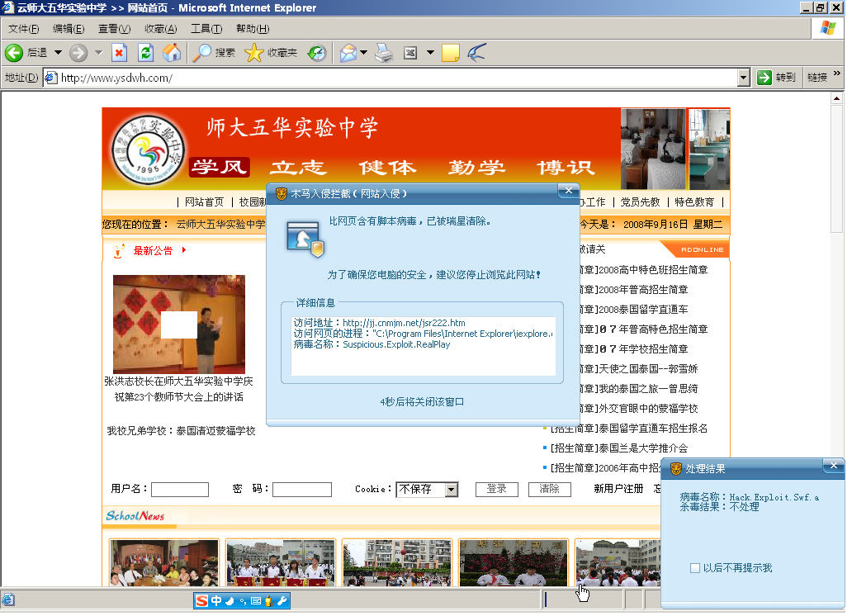The width and height of the screenshot is (852, 616).
Task: Click the page scrollbar up arrow
Action: point(837,98)
